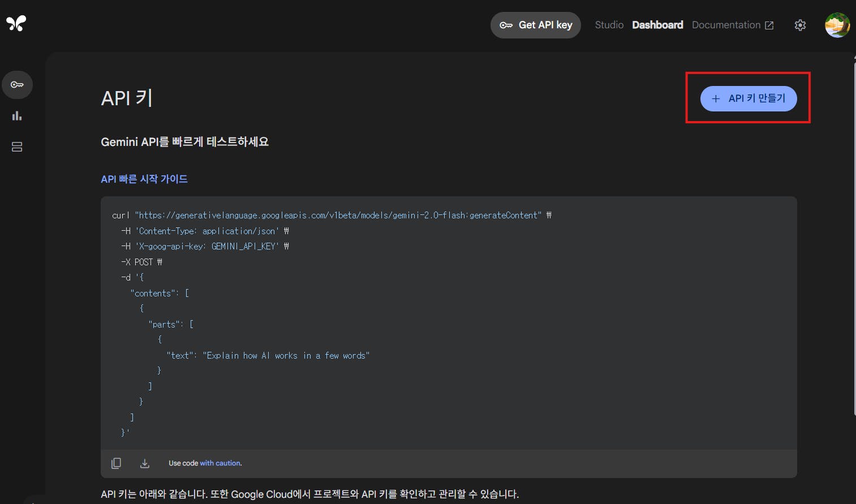The image size is (856, 504).
Task: Switch to the Studio tab
Action: 609,25
